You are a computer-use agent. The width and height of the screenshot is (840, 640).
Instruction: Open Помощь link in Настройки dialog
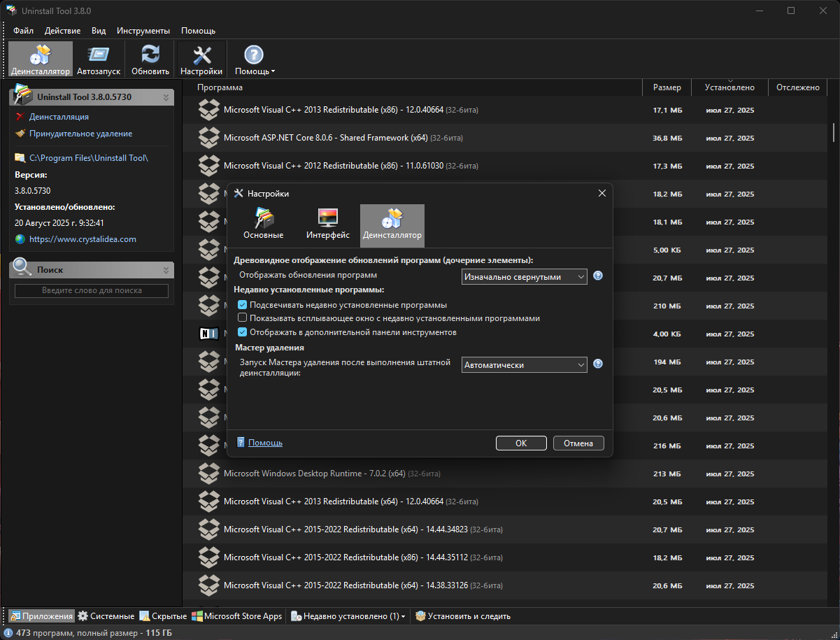[x=265, y=443]
